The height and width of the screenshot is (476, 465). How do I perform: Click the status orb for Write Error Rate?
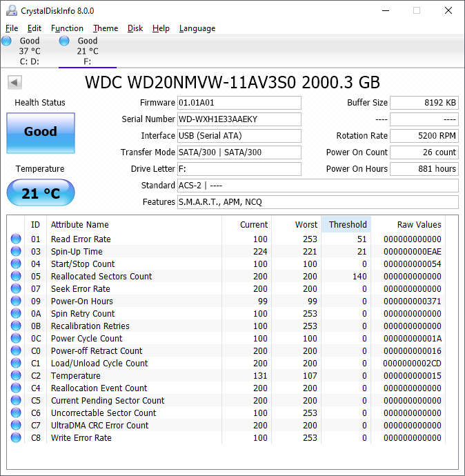point(16,438)
